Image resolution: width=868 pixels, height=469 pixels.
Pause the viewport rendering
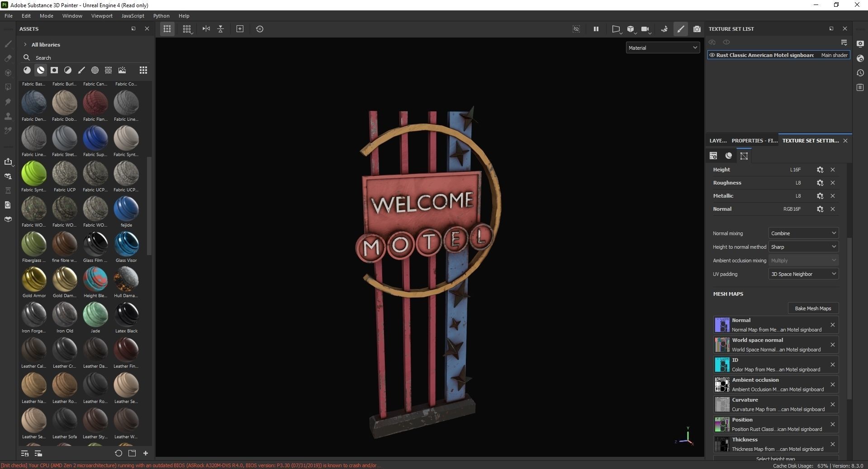tap(596, 29)
